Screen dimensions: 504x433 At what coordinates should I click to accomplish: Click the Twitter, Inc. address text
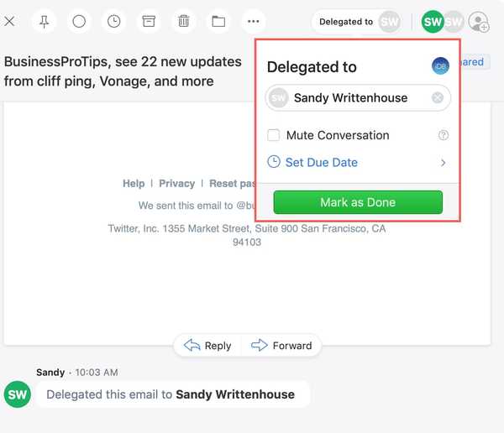point(246,235)
